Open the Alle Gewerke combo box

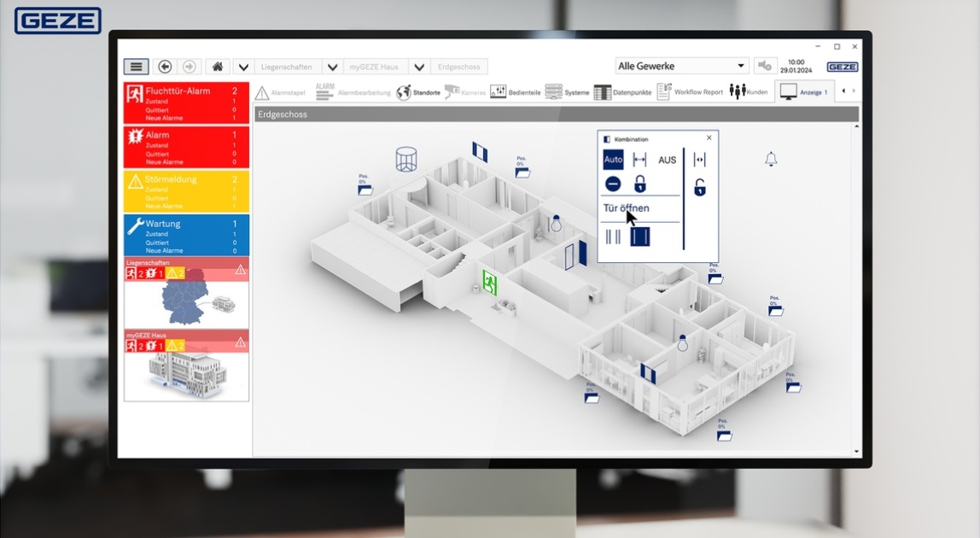682,66
